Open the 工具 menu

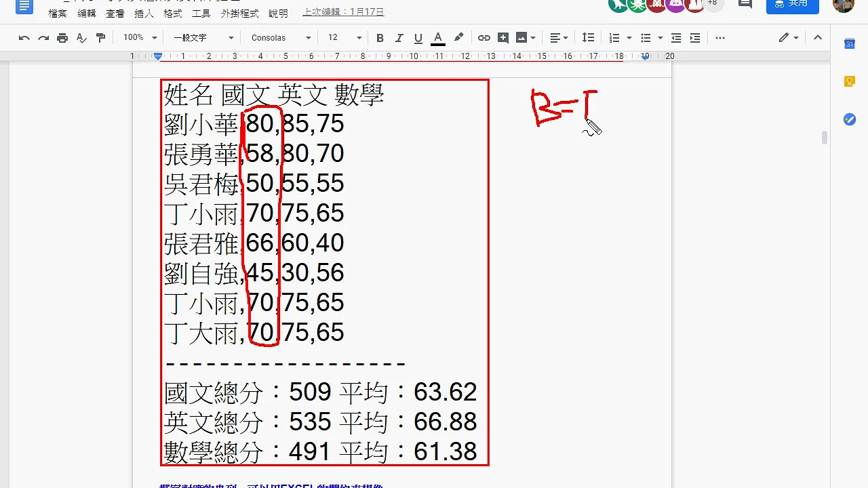click(201, 13)
